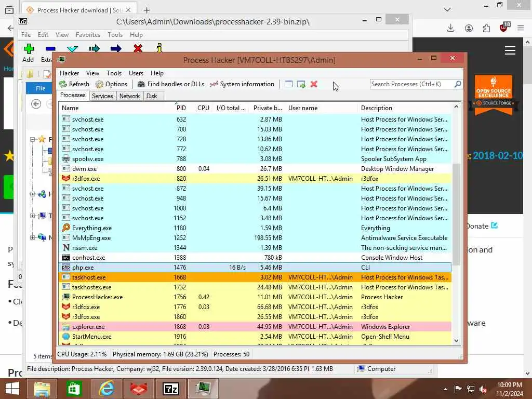The height and width of the screenshot is (399, 532).
Task: Click the red Delete X in 7-Zip
Action: 138,48
